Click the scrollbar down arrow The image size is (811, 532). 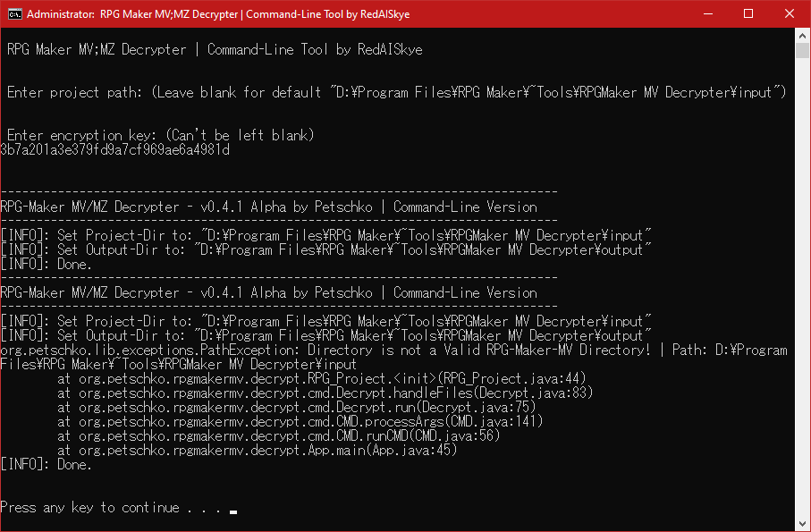(802, 523)
